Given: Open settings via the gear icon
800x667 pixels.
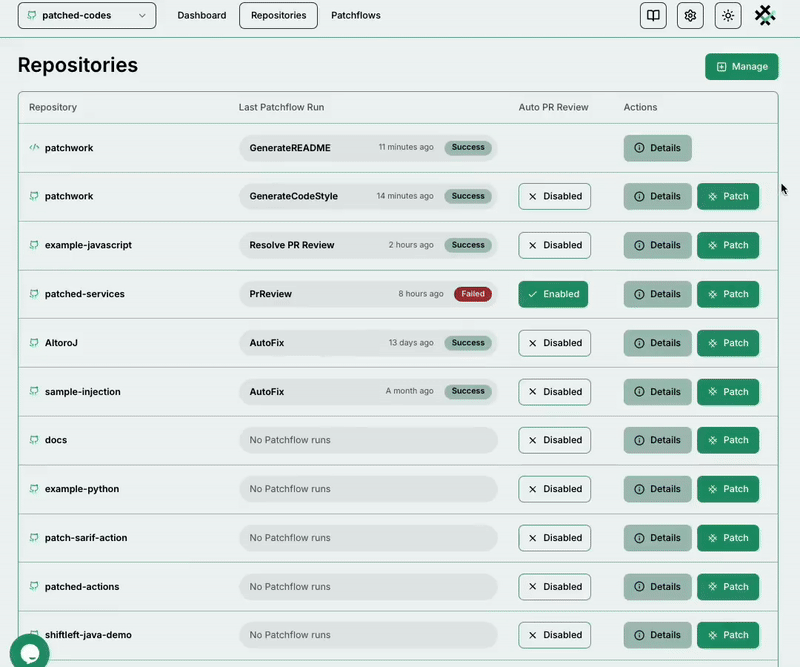Looking at the screenshot, I should pos(690,16).
